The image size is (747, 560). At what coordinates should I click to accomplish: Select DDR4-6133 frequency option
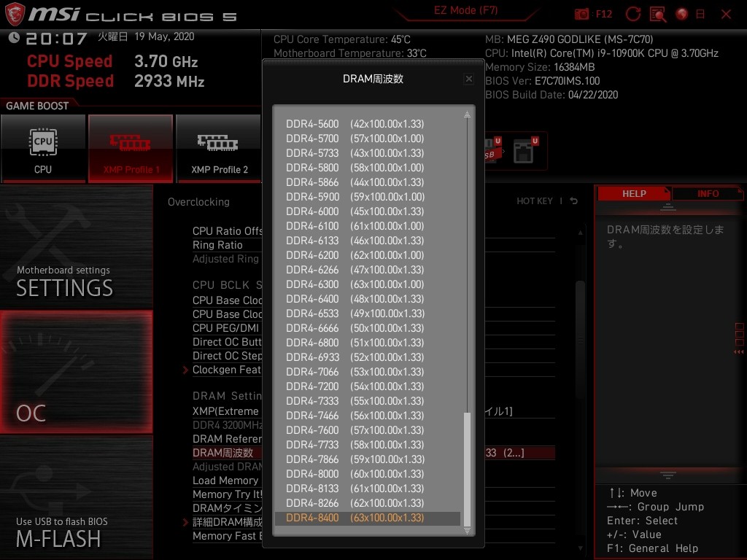(368, 241)
